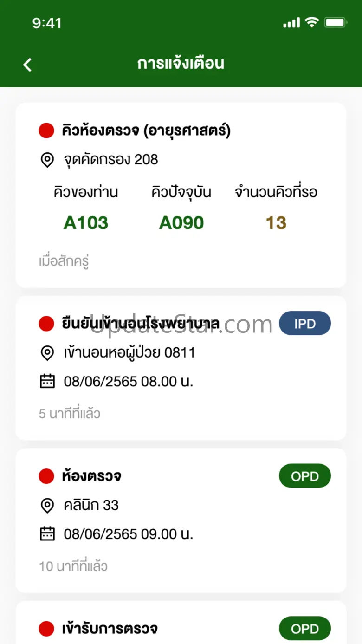The image size is (362, 644).
Task: Tap the การแจ้งเตือน header title
Action: coord(181,64)
